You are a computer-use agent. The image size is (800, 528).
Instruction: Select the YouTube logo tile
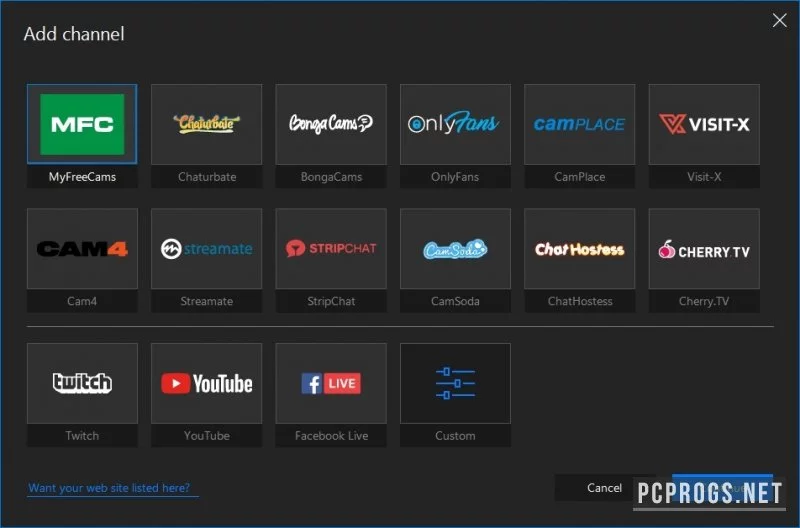[x=207, y=383]
